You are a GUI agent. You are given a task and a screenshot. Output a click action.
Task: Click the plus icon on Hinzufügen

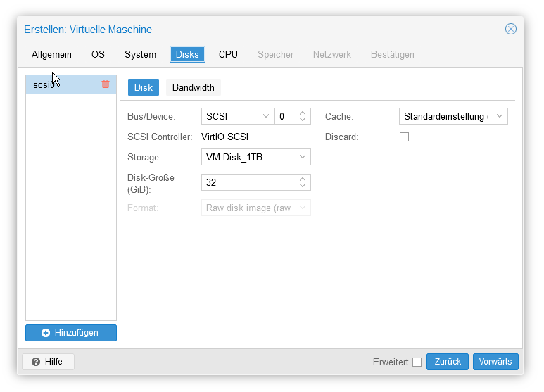pyautogui.click(x=46, y=333)
